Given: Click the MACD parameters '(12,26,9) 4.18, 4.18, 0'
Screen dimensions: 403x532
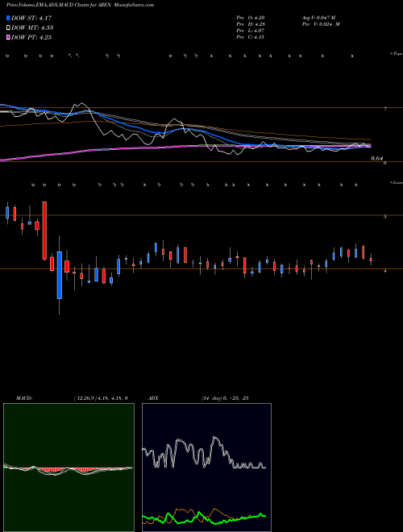Looking at the screenshot, I should 101,398.
